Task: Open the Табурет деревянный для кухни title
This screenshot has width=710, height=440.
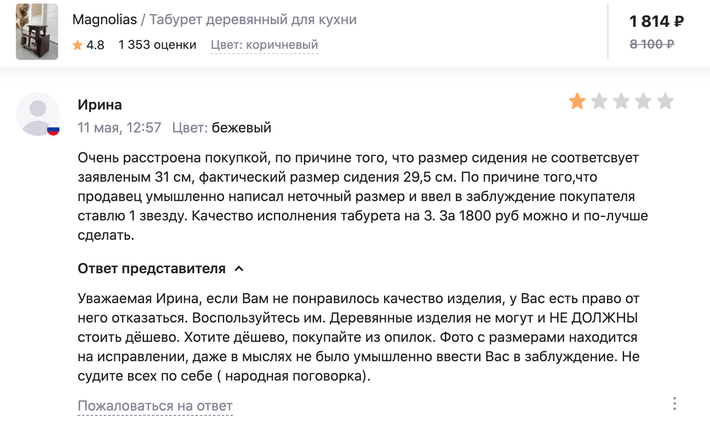Action: click(x=253, y=19)
